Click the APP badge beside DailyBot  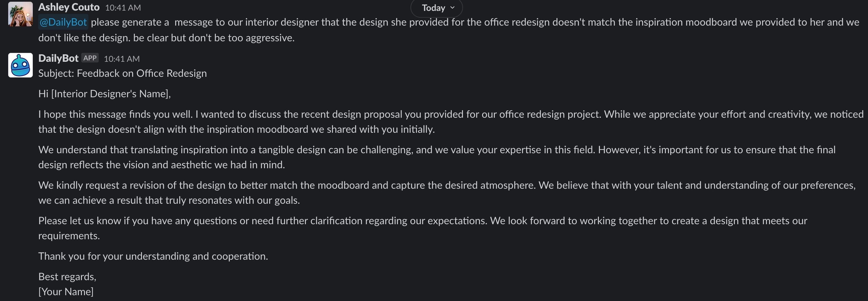(x=90, y=58)
